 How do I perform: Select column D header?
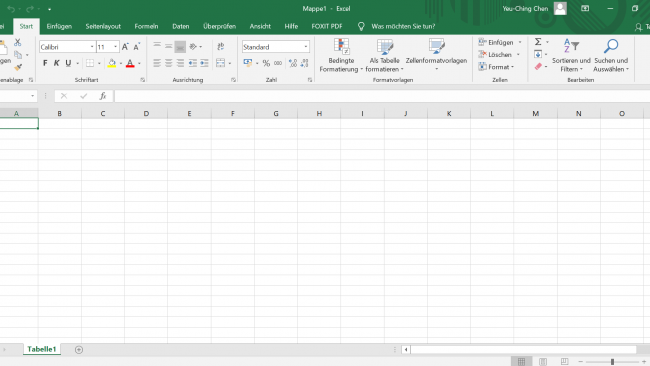tap(146, 114)
